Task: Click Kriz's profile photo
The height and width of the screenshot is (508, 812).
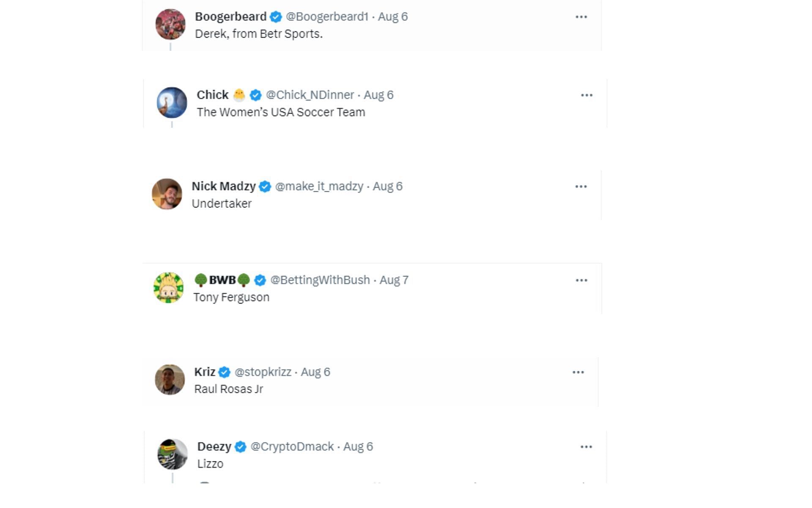Action: 170,380
